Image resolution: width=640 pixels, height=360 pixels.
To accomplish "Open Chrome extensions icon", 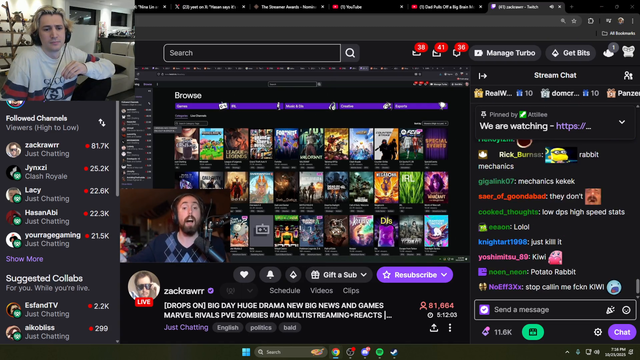I will tap(591, 21).
